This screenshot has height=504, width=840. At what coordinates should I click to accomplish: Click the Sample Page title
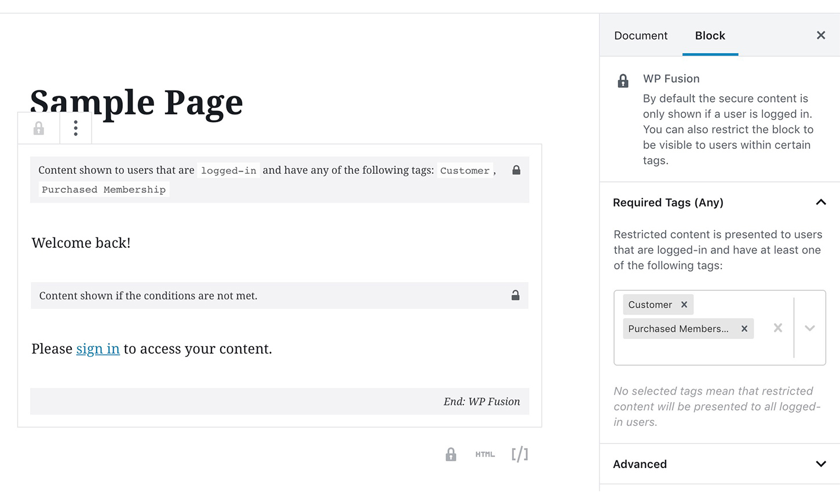pyautogui.click(x=137, y=102)
